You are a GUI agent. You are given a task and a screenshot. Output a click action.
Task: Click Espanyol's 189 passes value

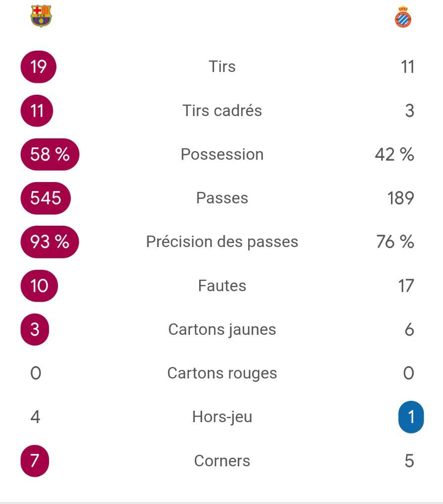401,198
